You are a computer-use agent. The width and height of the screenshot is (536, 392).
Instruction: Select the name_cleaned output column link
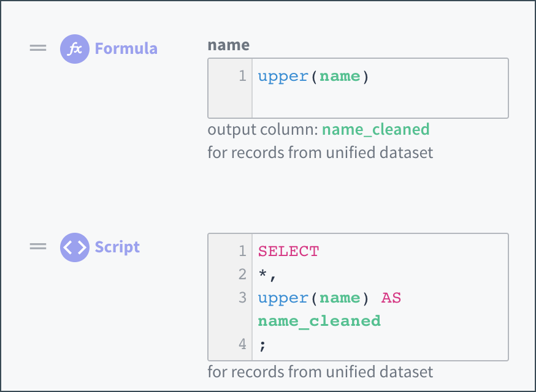[x=375, y=129]
